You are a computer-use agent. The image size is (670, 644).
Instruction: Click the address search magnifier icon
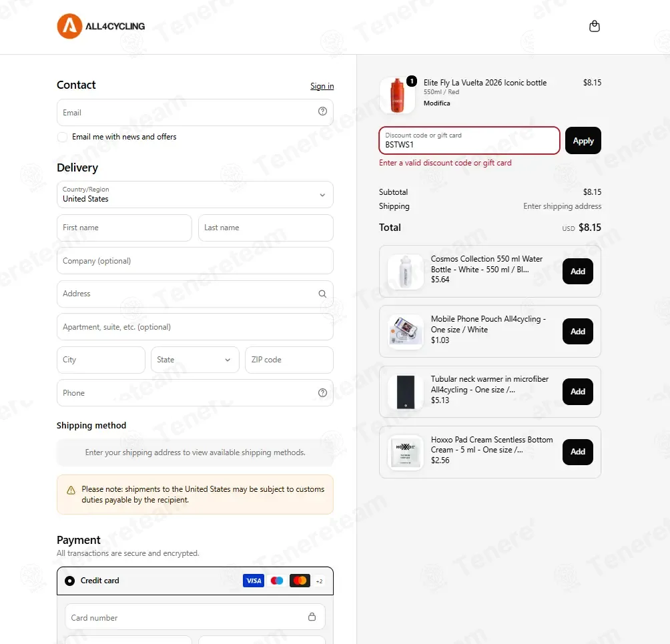pos(322,294)
